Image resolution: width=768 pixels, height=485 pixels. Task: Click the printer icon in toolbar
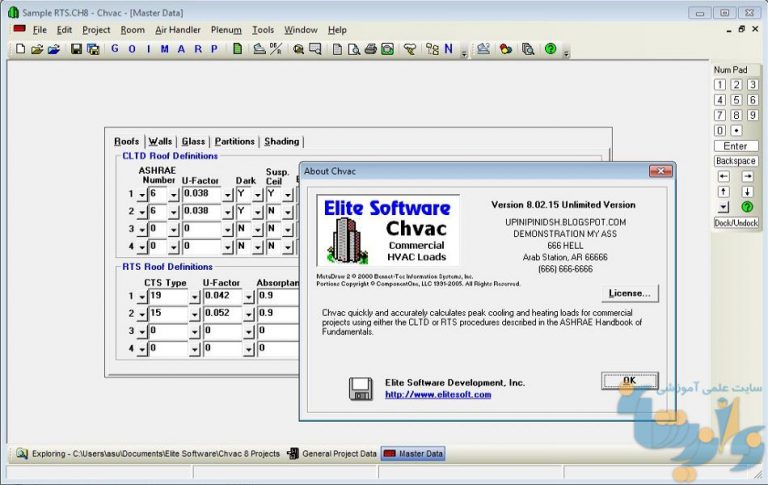pos(370,48)
